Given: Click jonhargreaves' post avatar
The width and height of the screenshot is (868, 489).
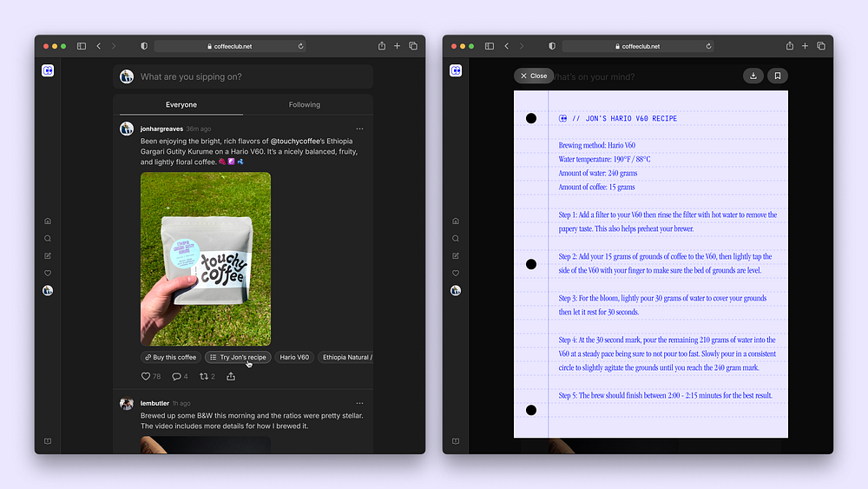Looking at the screenshot, I should 127,129.
